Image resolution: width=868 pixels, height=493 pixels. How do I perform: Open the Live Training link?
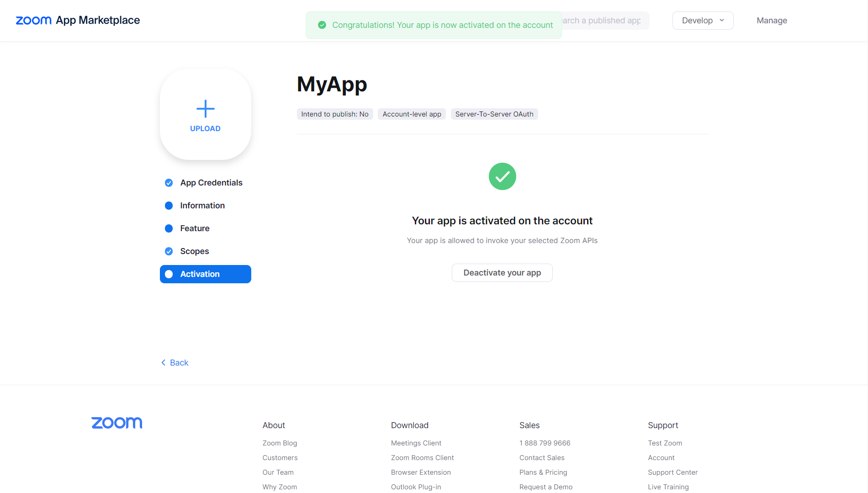[x=668, y=487]
